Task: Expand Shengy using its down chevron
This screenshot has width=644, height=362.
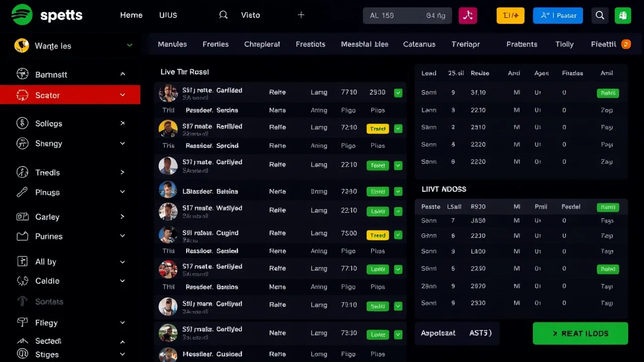Action: click(x=122, y=143)
